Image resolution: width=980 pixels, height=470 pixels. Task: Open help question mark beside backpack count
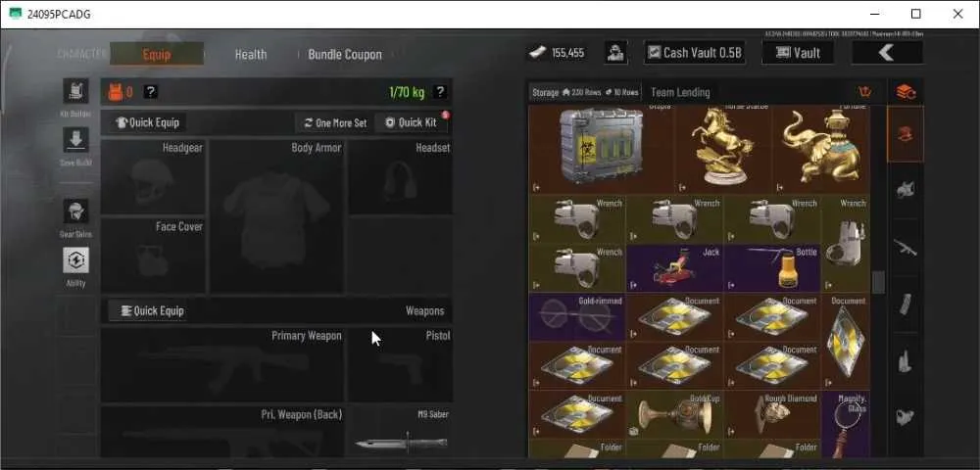(x=151, y=92)
